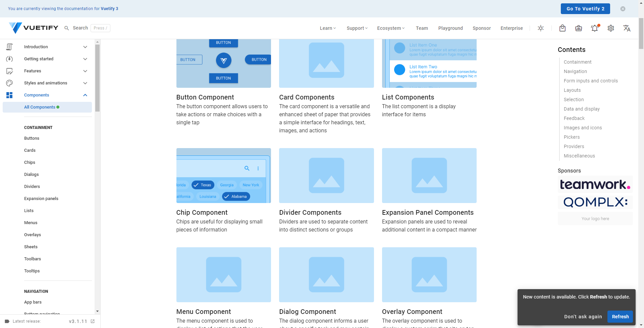Open Lists in the sidebar
The width and height of the screenshot is (644, 328).
[x=29, y=211]
